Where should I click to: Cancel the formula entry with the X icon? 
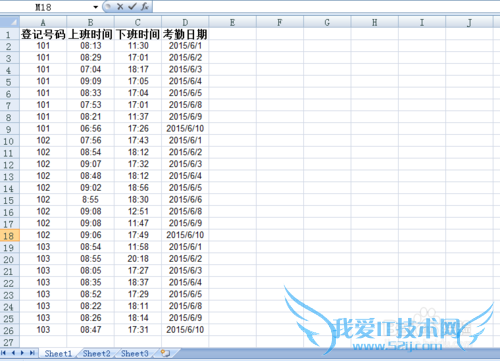tap(120, 6)
